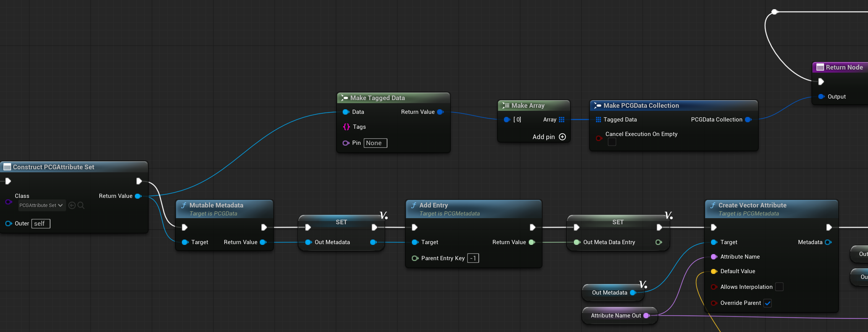Click the browse magnifier icon beside Class

[81, 206]
